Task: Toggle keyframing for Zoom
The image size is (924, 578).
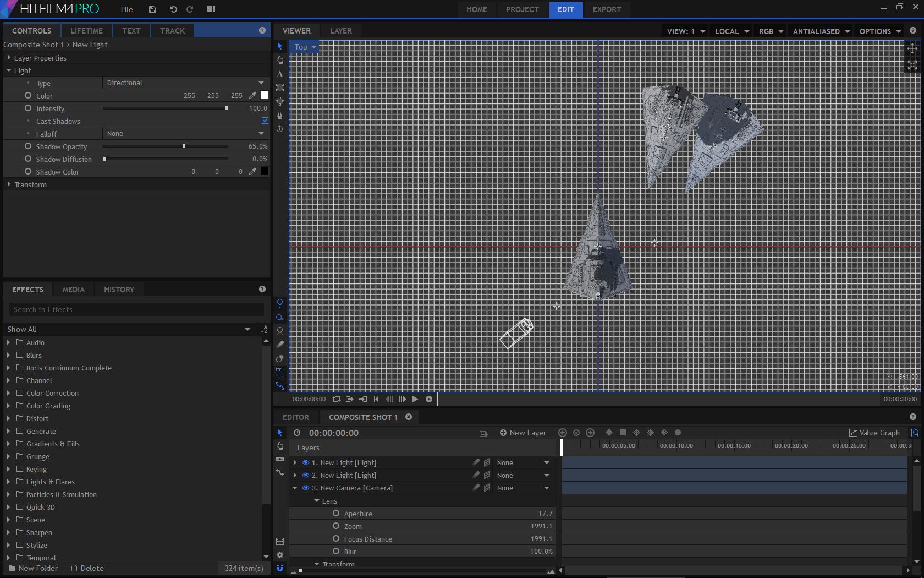Action: tap(336, 526)
